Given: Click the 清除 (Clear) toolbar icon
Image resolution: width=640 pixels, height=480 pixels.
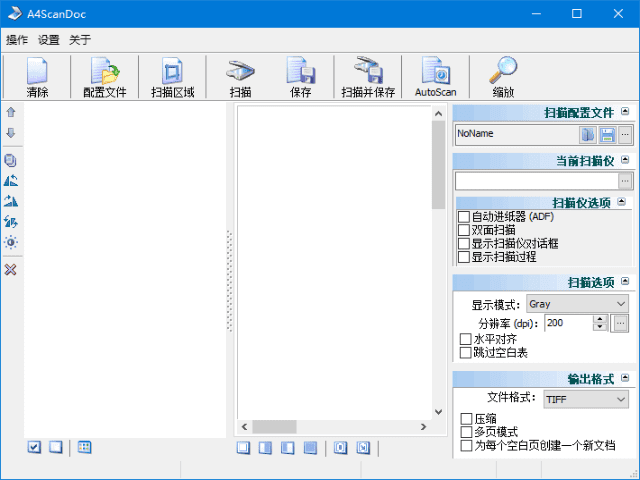Looking at the screenshot, I should click(37, 76).
